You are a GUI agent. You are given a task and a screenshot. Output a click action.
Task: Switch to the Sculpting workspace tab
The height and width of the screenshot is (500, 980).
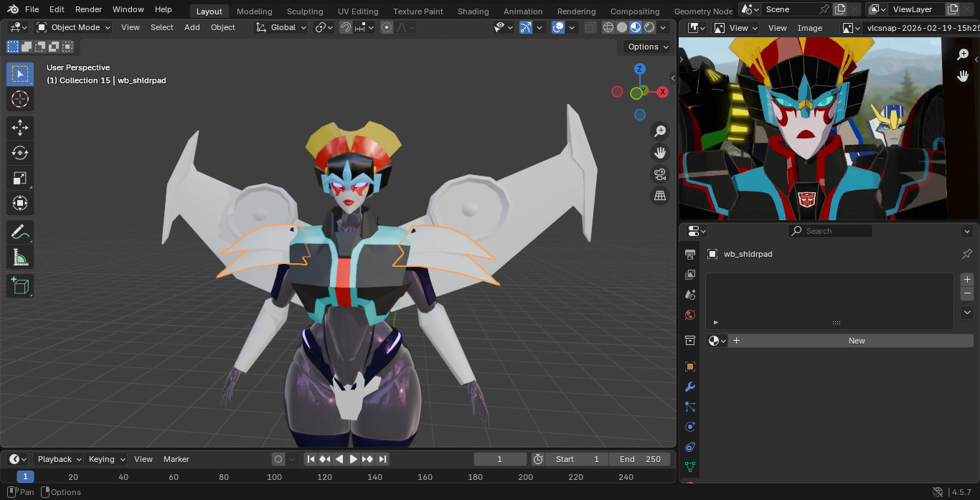[x=305, y=11]
